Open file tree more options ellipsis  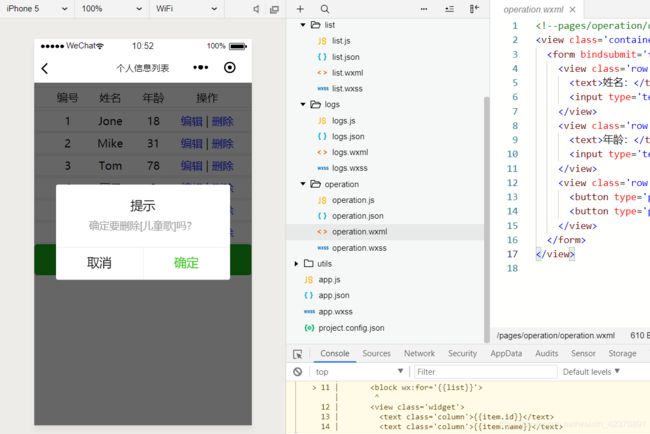(x=424, y=9)
